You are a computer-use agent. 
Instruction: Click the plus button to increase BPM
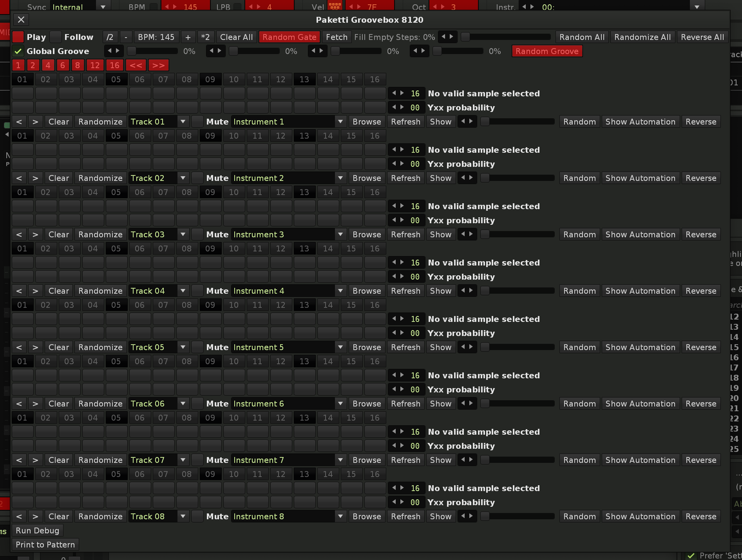pyautogui.click(x=188, y=37)
